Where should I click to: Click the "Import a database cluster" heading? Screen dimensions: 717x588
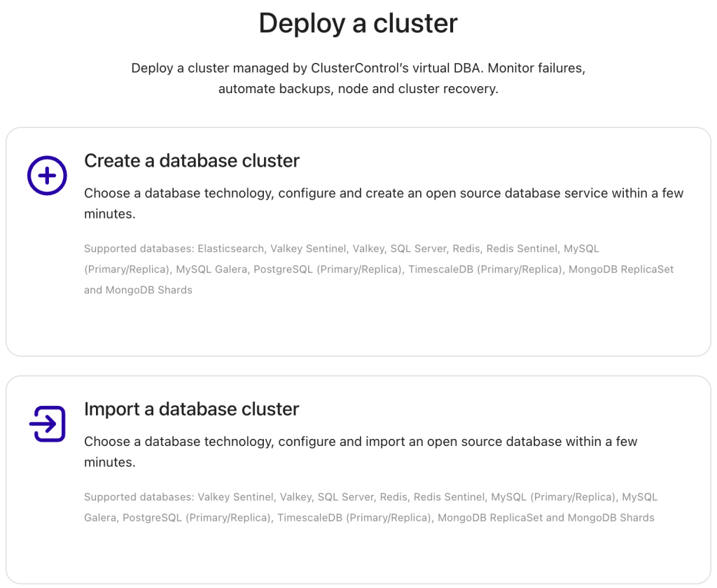(x=191, y=409)
